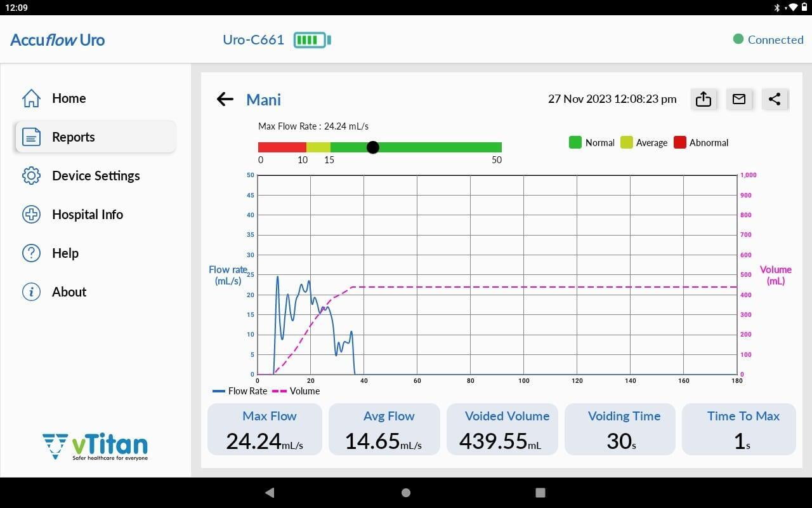Screen dimensions: 812x508
Task: Go back using the arrow beside Mani
Action: point(225,99)
